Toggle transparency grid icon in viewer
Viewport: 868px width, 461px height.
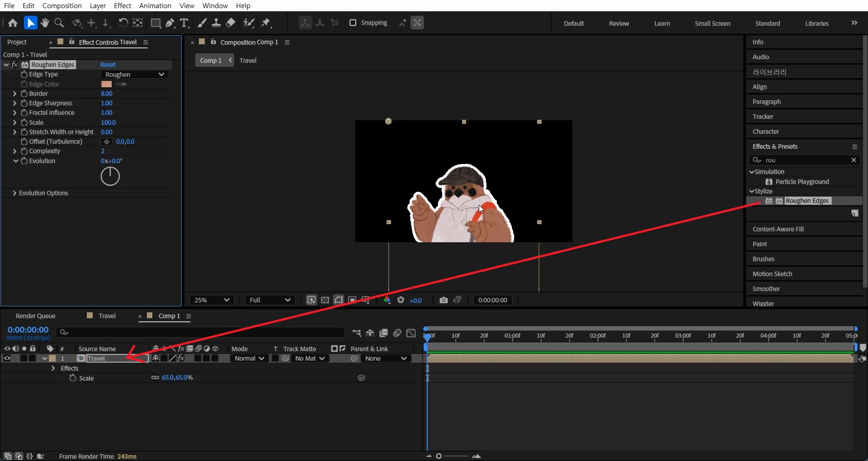pyautogui.click(x=325, y=300)
